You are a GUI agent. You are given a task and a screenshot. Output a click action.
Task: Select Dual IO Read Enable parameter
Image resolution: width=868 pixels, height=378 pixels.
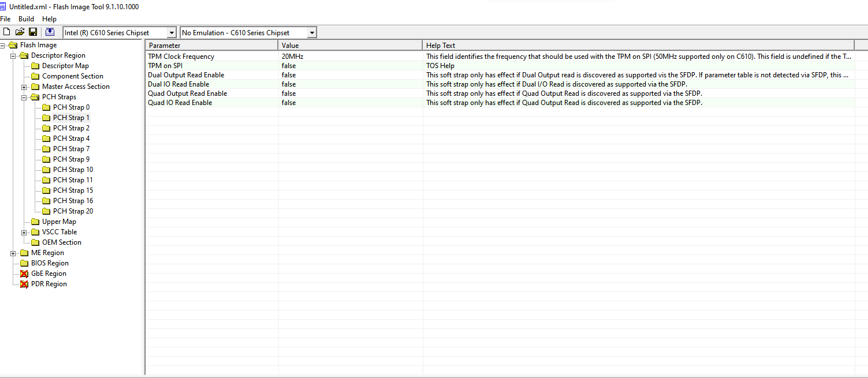point(178,84)
